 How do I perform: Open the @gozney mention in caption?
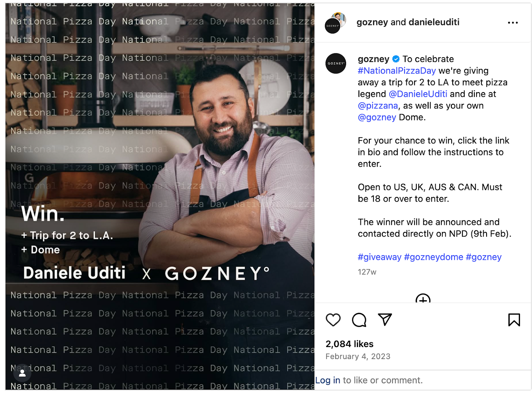point(377,117)
